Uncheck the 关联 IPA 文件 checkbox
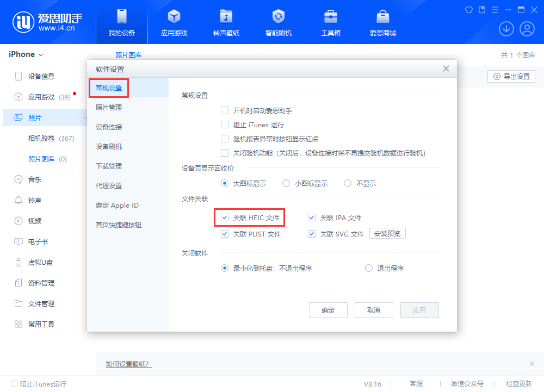 312,217
